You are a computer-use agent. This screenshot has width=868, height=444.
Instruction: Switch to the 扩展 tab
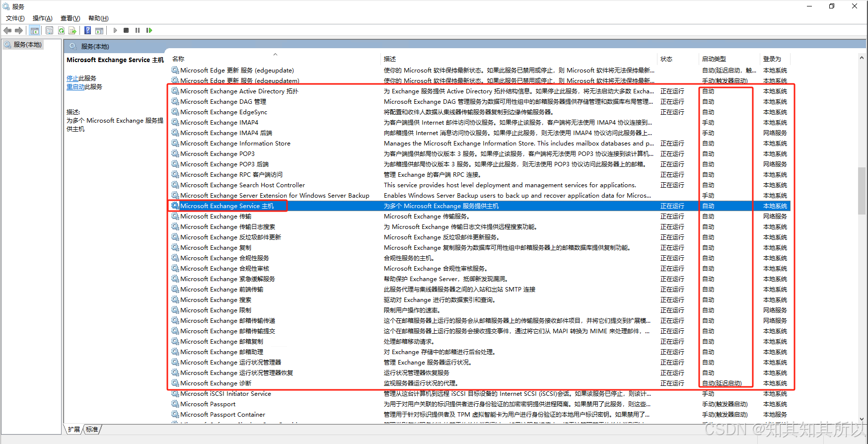(x=74, y=429)
